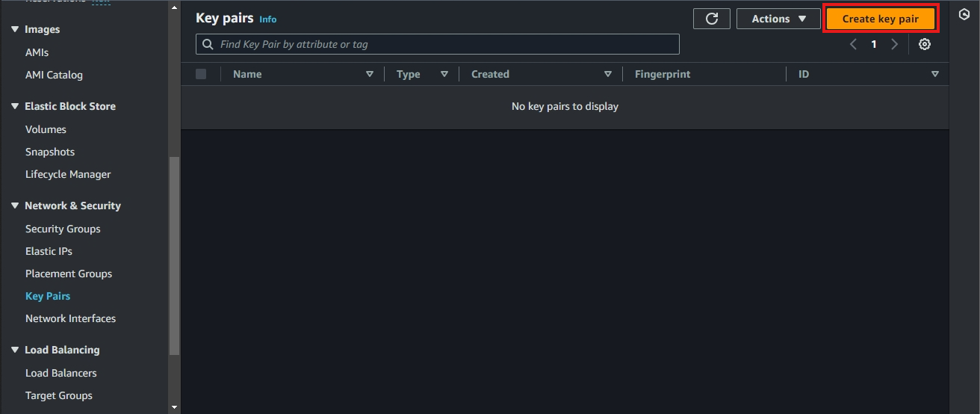Open Snapshots in the sidebar
This screenshot has height=414, width=980.
point(50,152)
